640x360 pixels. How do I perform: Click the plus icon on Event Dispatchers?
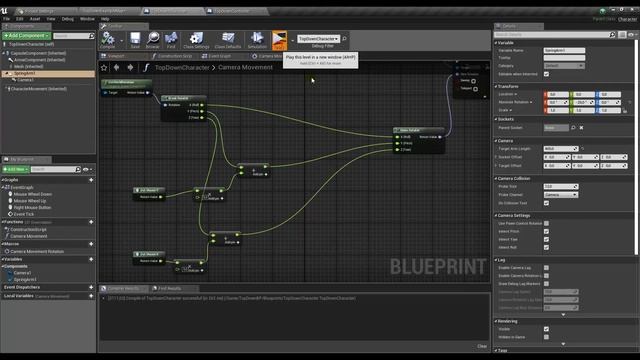[x=91, y=287]
